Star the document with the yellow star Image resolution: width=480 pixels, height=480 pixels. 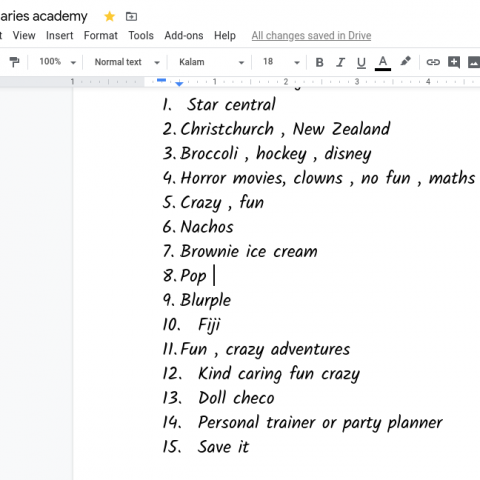[x=110, y=16]
